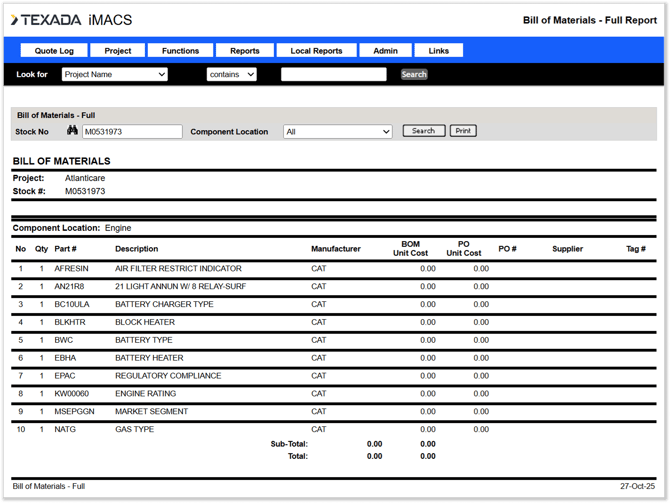Go to the Reports menu

point(244,50)
